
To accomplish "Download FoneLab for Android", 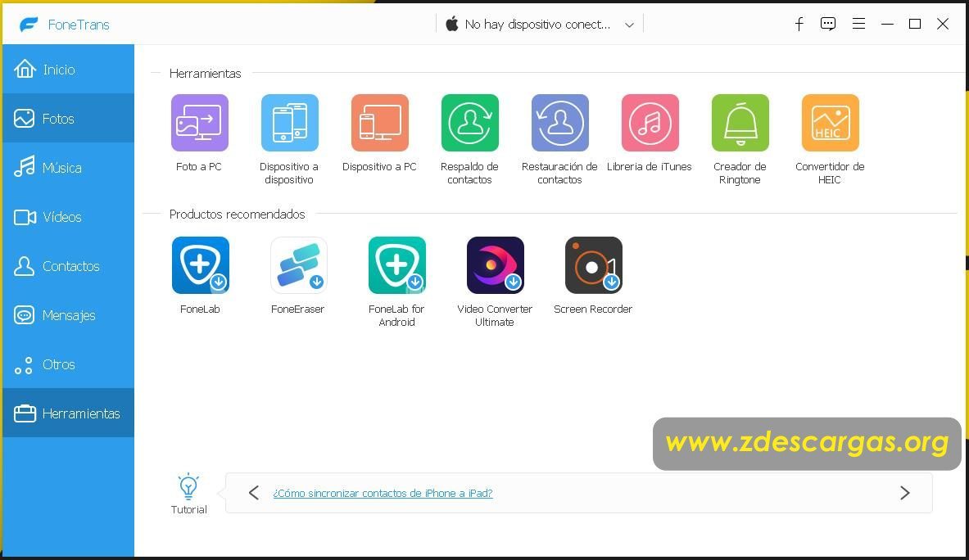I will (x=396, y=265).
